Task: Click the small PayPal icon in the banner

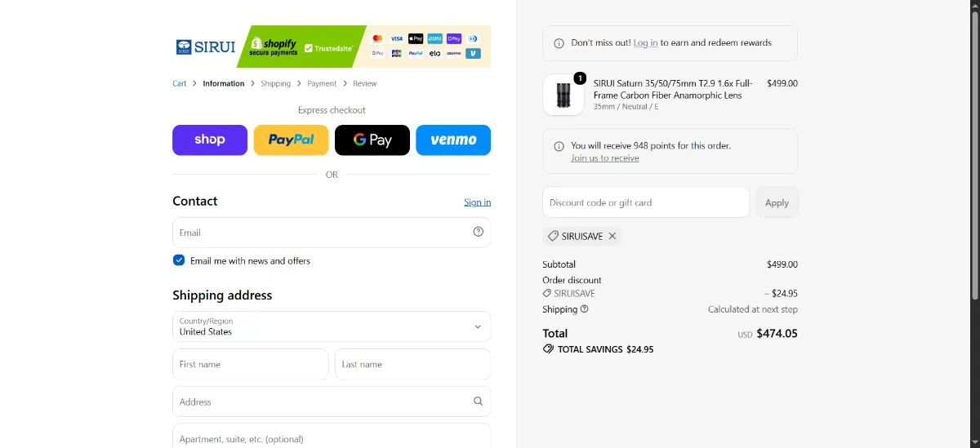Action: pos(416,53)
